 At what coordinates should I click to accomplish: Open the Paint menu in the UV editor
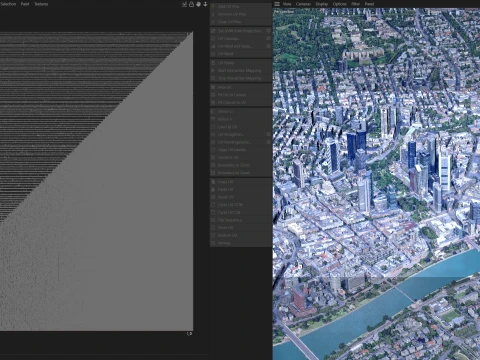(25, 4)
